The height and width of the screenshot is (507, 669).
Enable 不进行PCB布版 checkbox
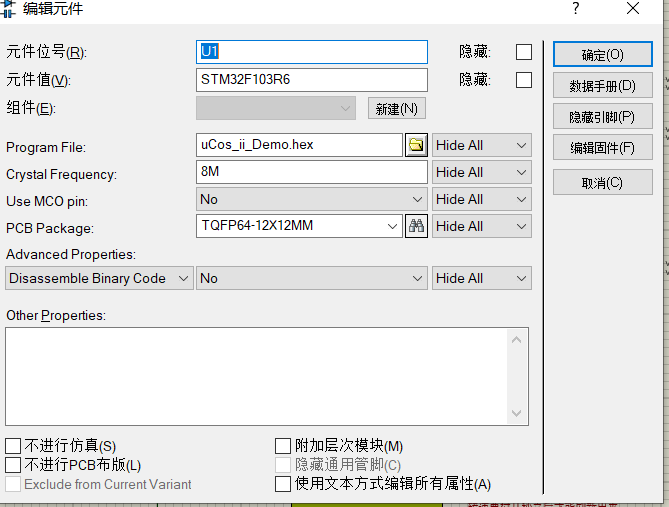pos(13,465)
